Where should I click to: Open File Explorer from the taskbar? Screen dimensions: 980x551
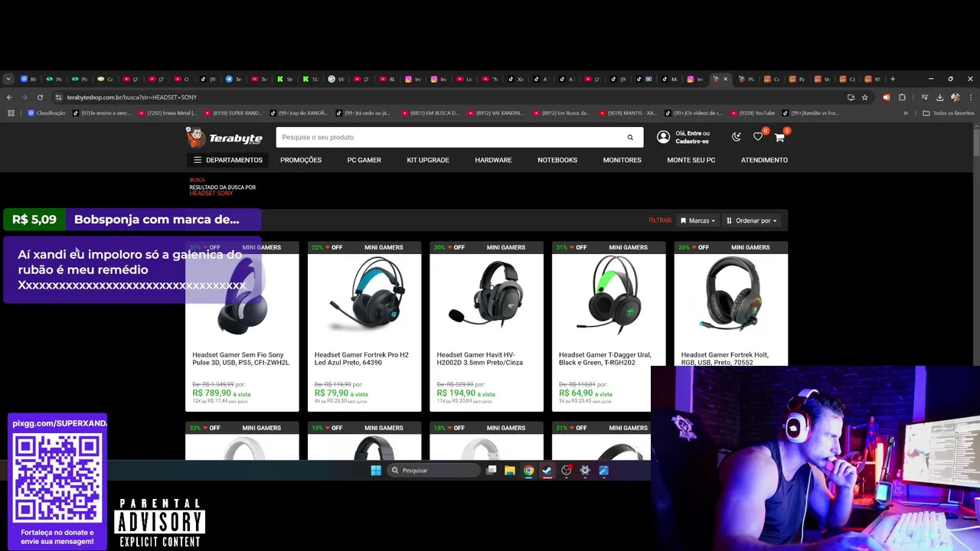(510, 470)
